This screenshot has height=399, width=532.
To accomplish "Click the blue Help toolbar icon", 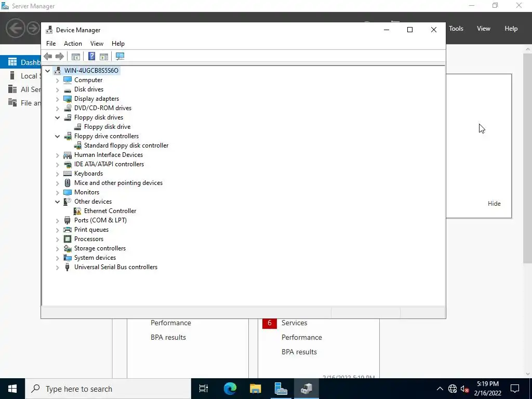I will [x=91, y=56].
